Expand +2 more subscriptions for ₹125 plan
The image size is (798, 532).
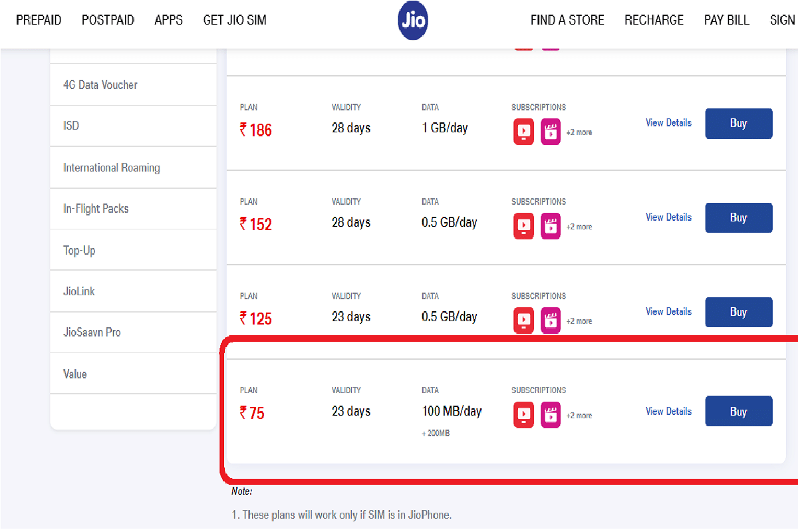click(x=579, y=321)
